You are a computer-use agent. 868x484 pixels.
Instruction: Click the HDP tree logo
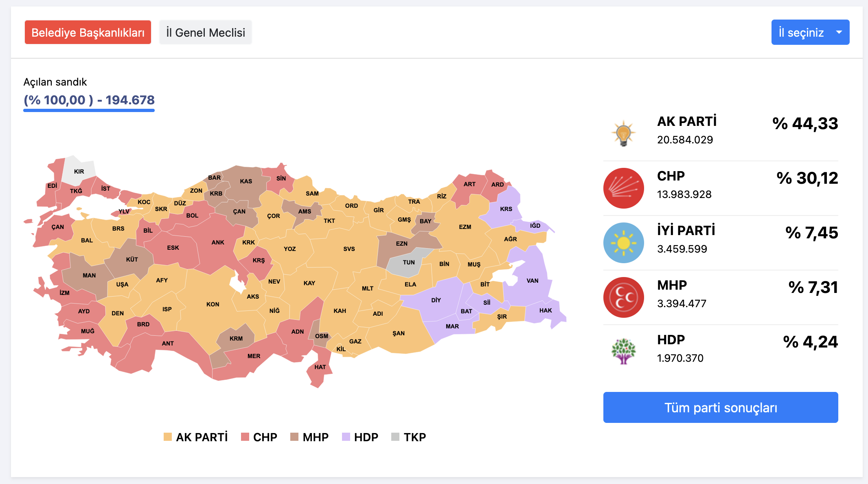click(x=623, y=351)
